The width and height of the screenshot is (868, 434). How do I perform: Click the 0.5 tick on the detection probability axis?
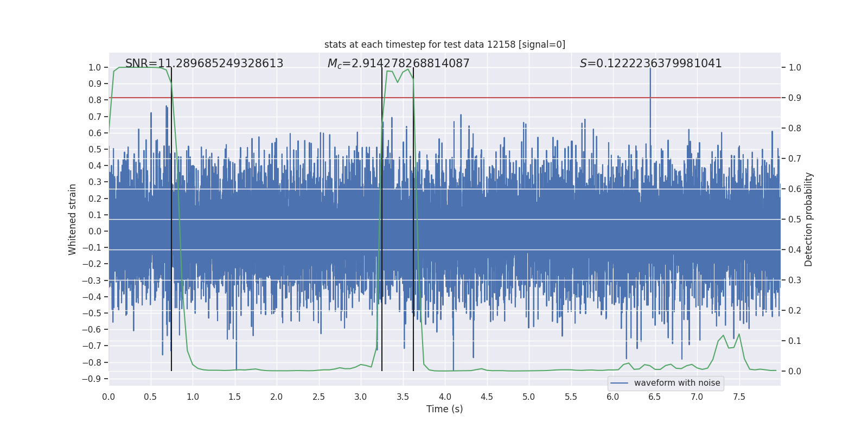tap(795, 219)
